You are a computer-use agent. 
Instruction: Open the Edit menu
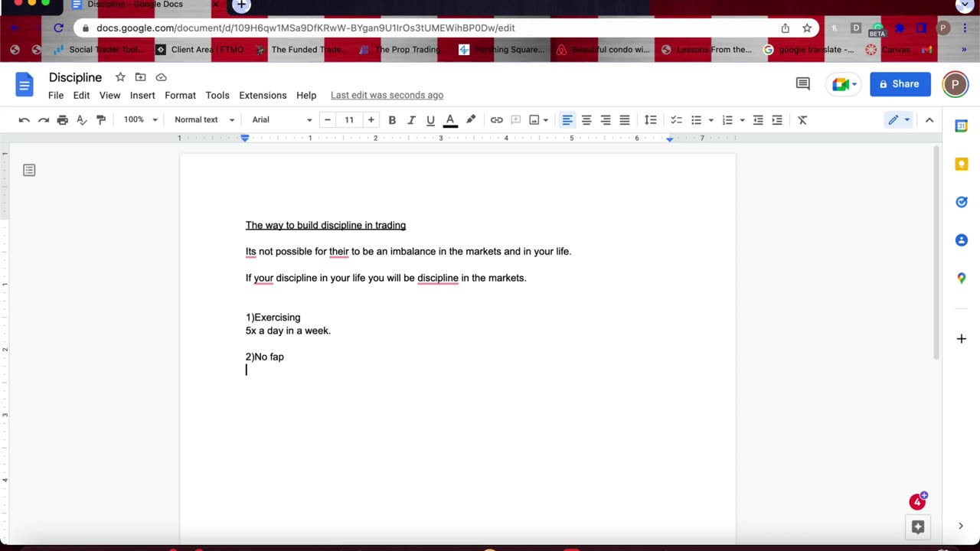click(81, 96)
